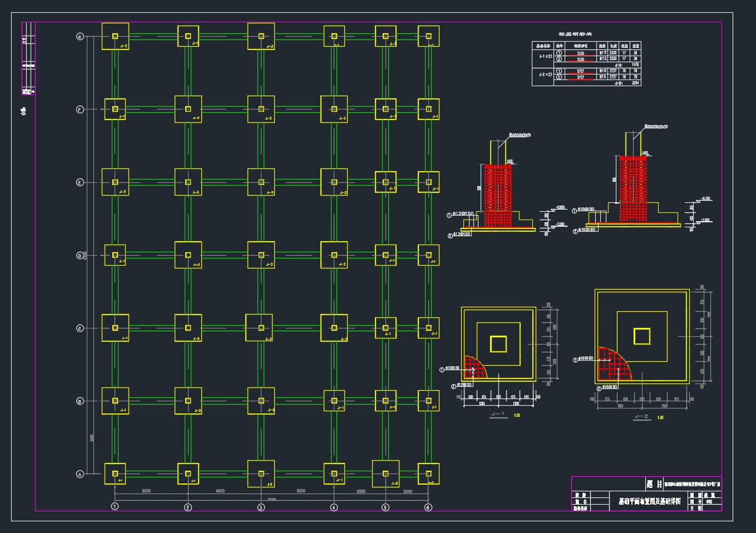Click center column square in J-2 plan detail
Image resolution: width=756 pixels, height=533 pixels.
(642, 336)
